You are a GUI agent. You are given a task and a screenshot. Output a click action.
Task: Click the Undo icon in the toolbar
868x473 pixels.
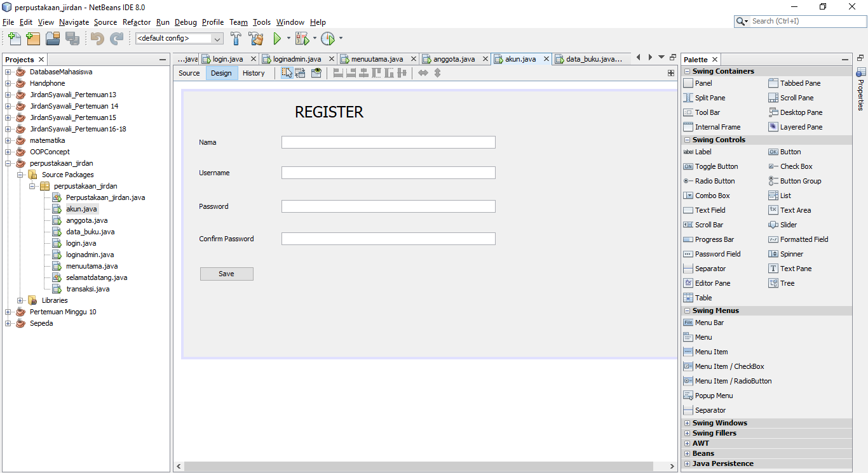coord(95,39)
